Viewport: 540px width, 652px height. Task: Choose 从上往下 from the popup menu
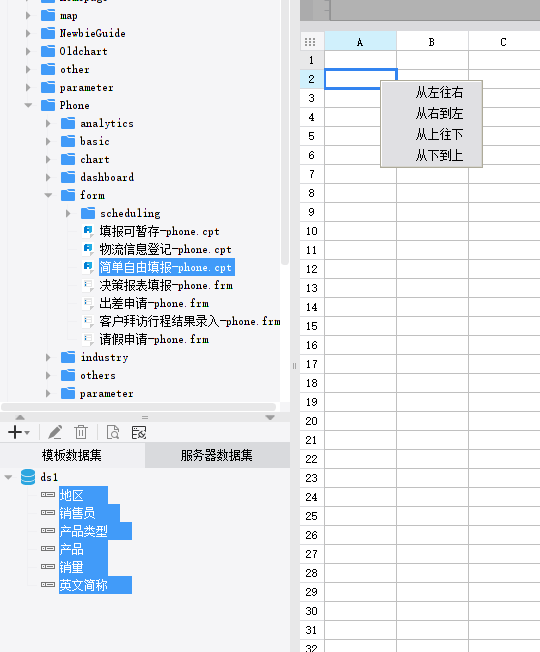(432, 134)
